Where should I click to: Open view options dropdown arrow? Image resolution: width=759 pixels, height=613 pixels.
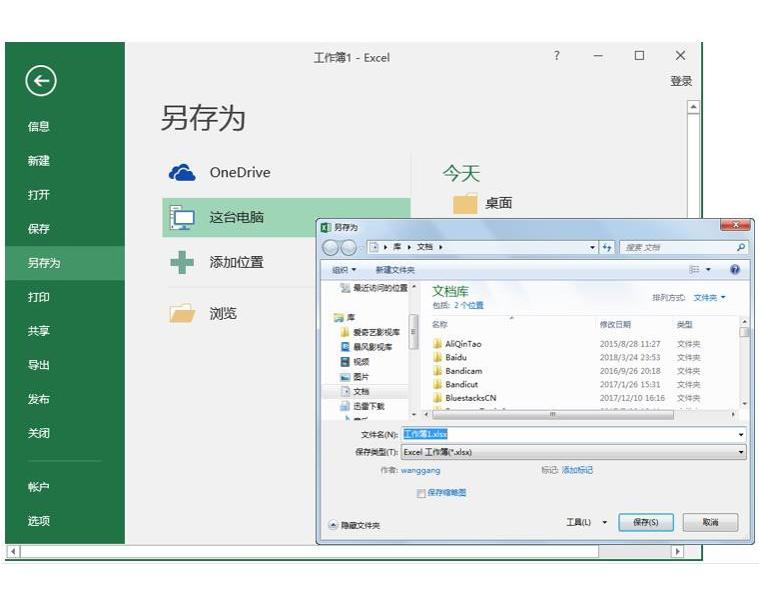(708, 270)
